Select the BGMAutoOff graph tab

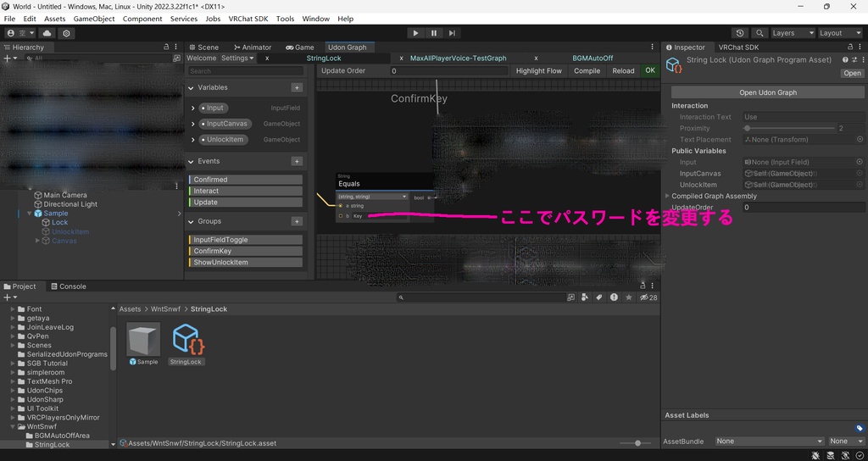593,58
